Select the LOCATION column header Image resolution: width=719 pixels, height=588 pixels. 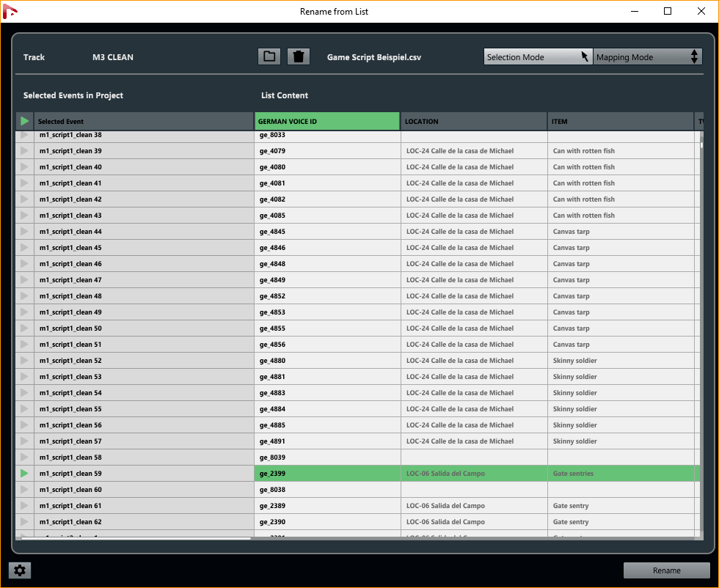click(474, 122)
